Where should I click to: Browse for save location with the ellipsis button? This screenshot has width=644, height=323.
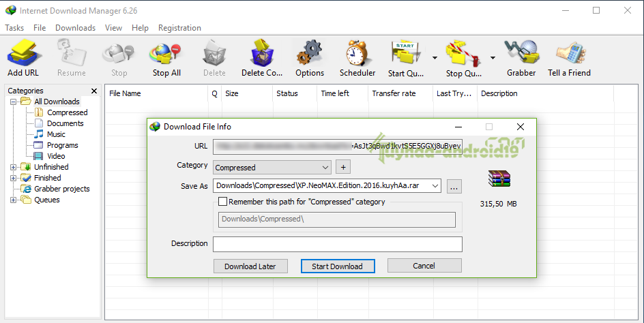click(454, 186)
